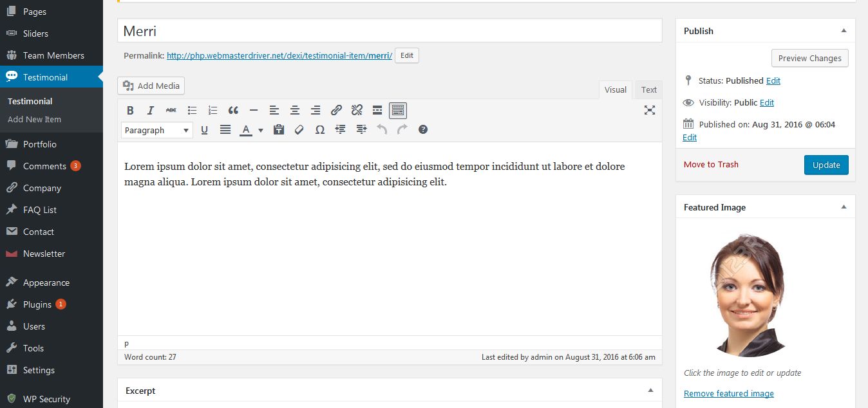Open the Paragraph format dropdown
This screenshot has height=408, width=868.
156,130
